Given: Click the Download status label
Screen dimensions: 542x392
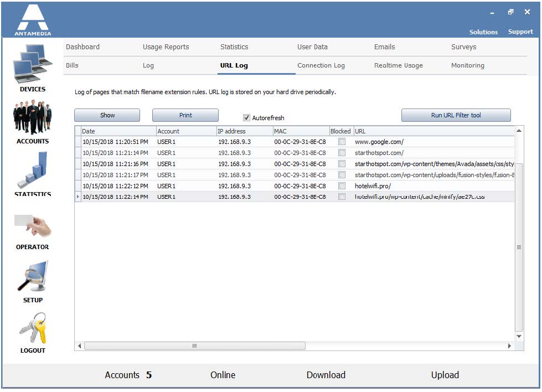Looking at the screenshot, I should pyautogui.click(x=326, y=375).
